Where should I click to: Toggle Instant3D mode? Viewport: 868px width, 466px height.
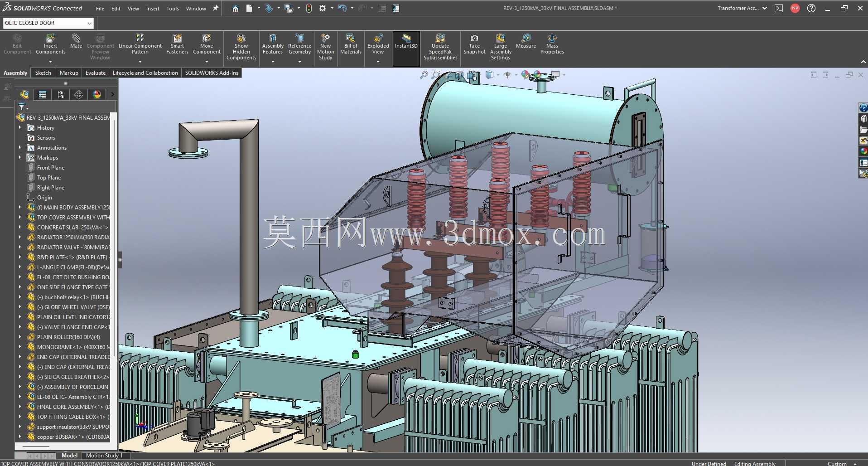pyautogui.click(x=406, y=49)
